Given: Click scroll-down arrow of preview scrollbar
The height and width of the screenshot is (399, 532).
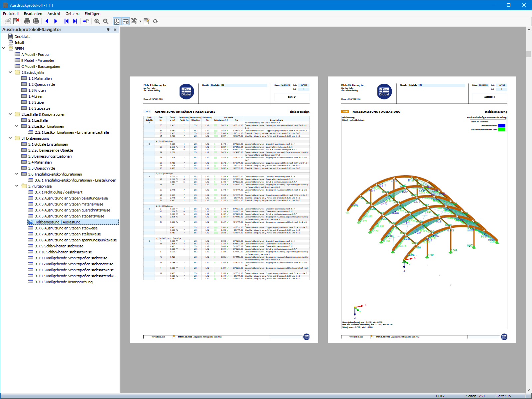Looking at the screenshot, I should click(x=529, y=390).
